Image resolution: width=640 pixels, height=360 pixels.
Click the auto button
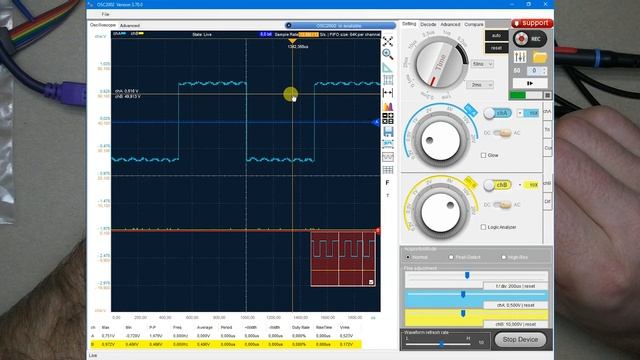pos(496,36)
